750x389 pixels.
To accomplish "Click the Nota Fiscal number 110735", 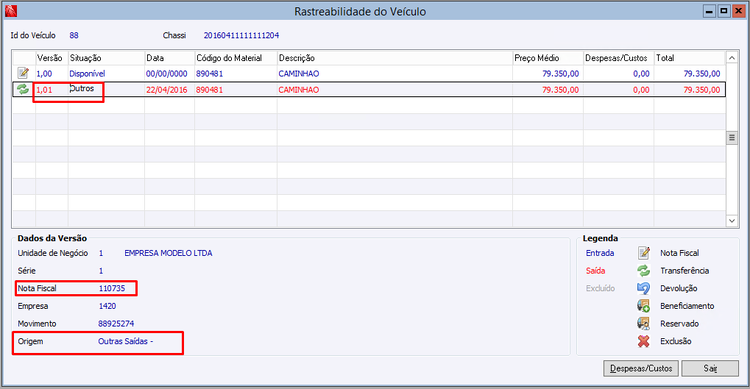I will tap(112, 288).
